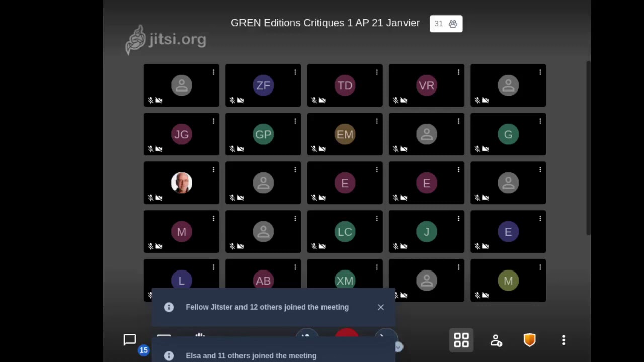Image resolution: width=644 pixels, height=362 pixels.
Task: Select the GP participant avatar
Action: coord(263,134)
